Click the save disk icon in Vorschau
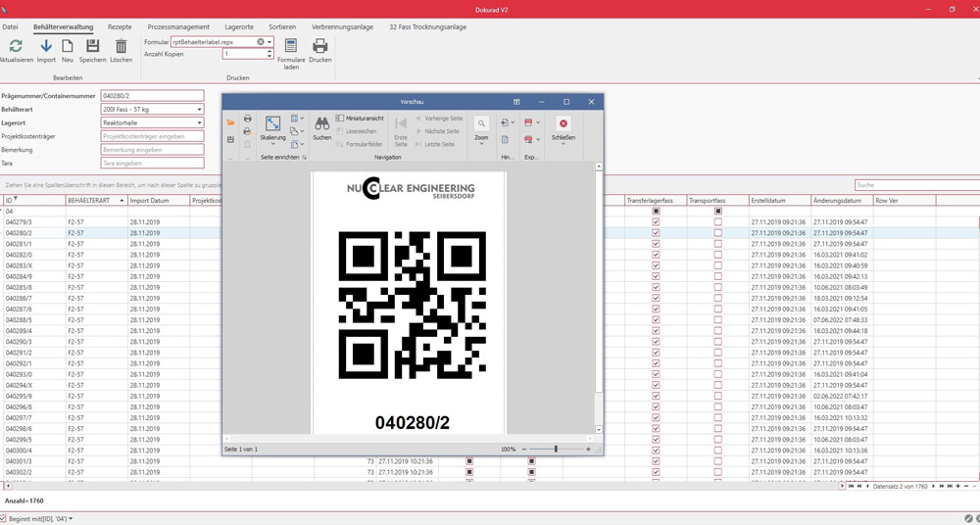 click(230, 139)
